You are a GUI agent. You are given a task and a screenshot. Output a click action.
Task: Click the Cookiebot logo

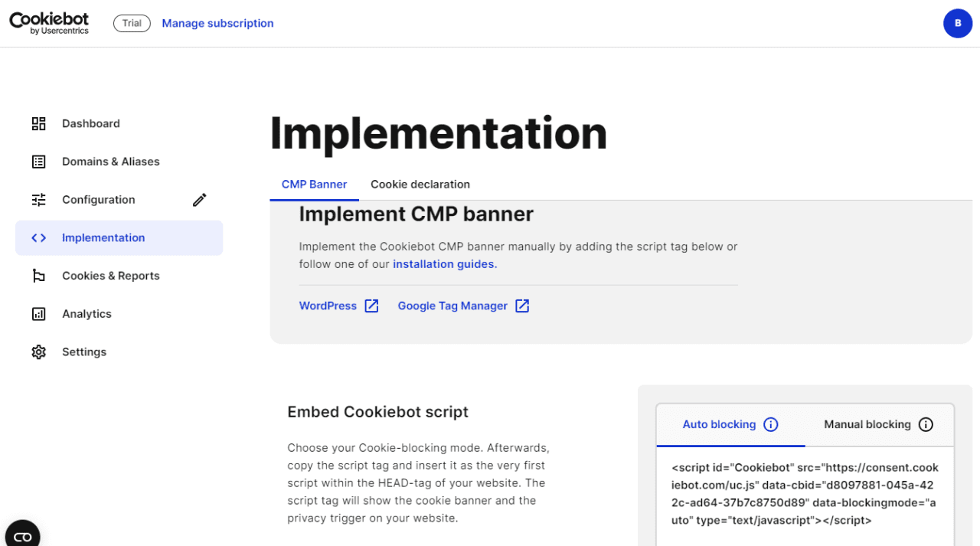48,23
